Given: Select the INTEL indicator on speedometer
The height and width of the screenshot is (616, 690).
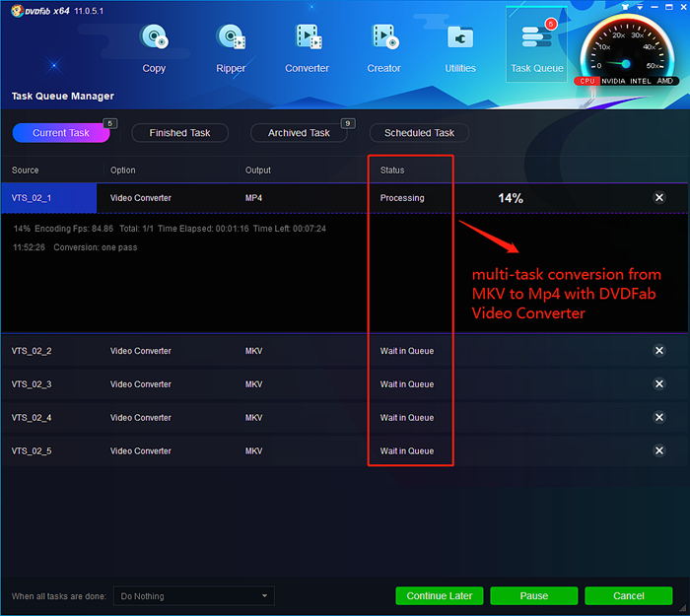Looking at the screenshot, I should point(641,81).
